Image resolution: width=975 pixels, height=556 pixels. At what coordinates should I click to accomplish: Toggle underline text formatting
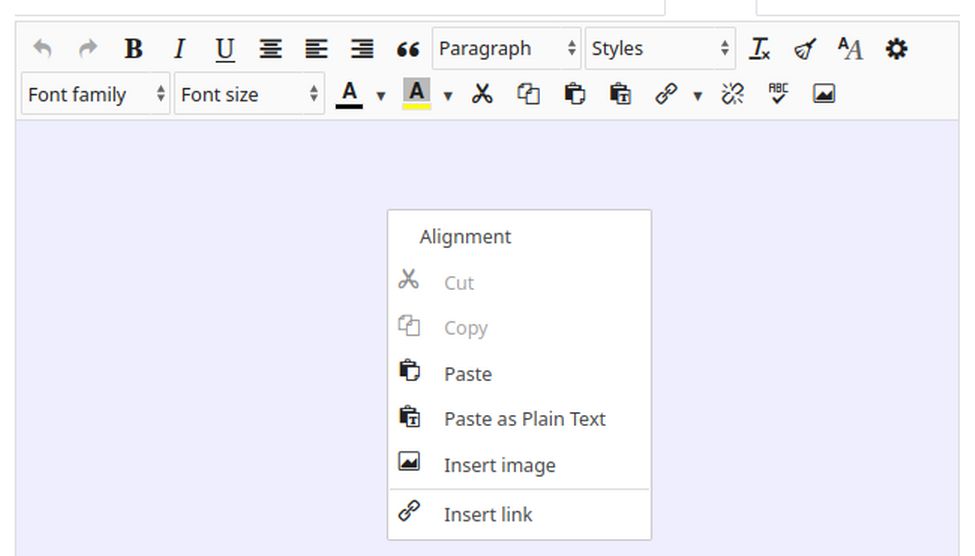coord(225,49)
